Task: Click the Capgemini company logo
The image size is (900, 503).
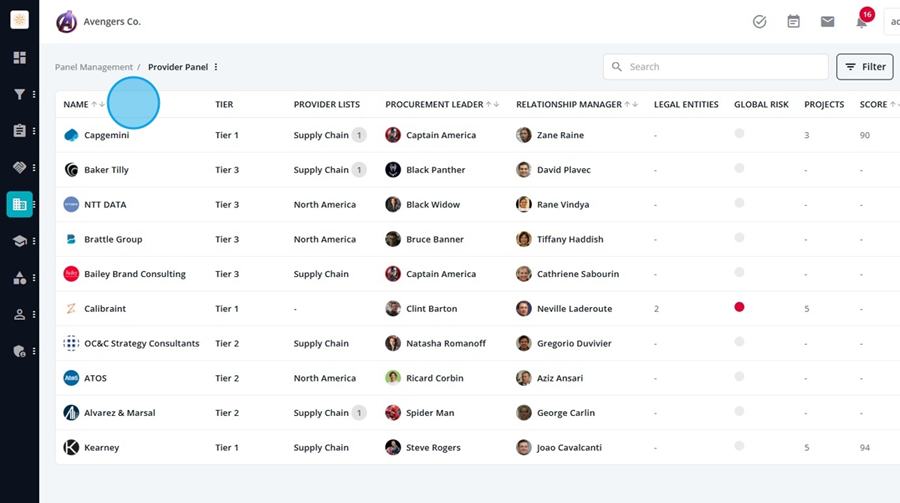Action: (x=71, y=136)
